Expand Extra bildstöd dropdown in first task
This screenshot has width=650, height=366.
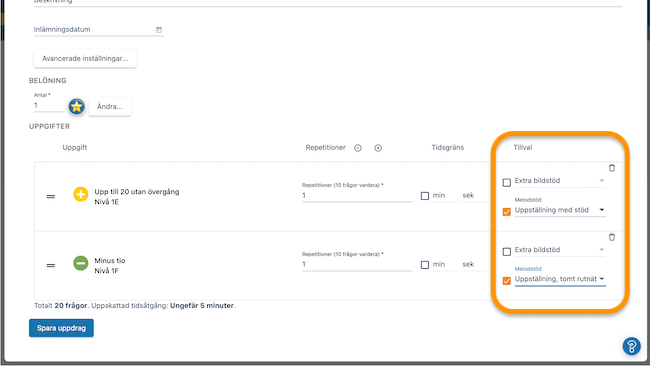coord(560,181)
